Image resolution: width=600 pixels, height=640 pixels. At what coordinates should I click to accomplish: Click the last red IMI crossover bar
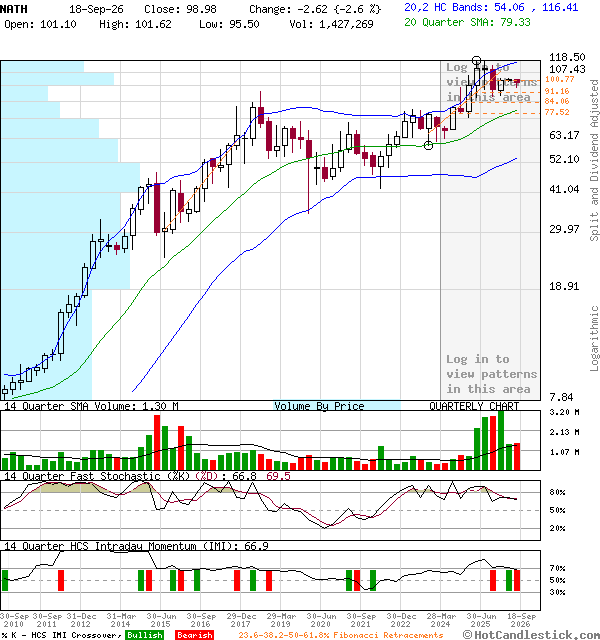tap(517, 580)
